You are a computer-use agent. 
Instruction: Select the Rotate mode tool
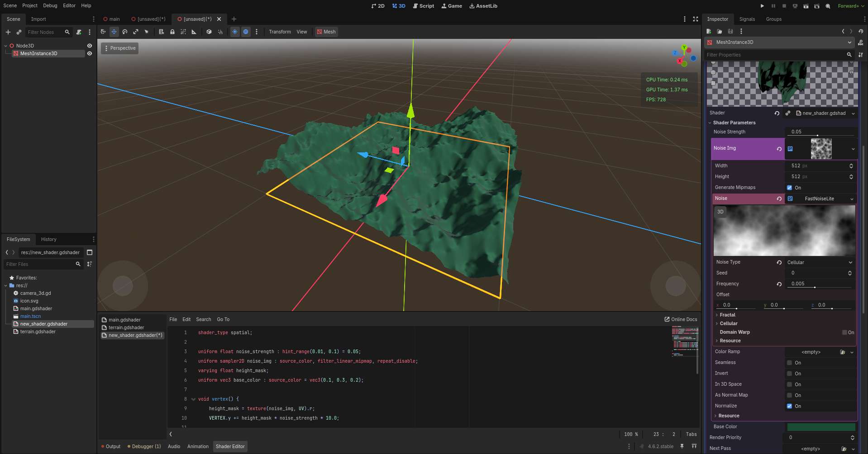[x=125, y=32]
